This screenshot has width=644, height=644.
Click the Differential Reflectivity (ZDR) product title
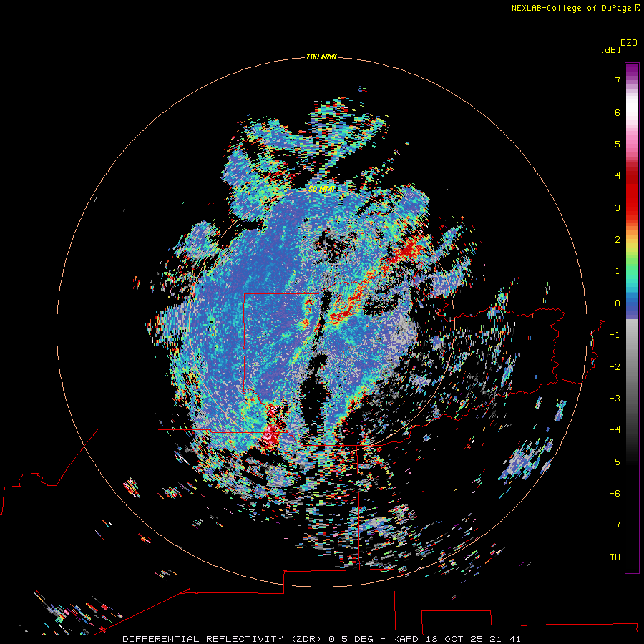coord(222,639)
